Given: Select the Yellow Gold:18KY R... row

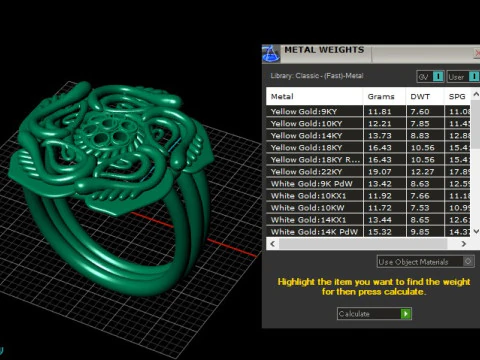Looking at the screenshot, I should 368,159.
